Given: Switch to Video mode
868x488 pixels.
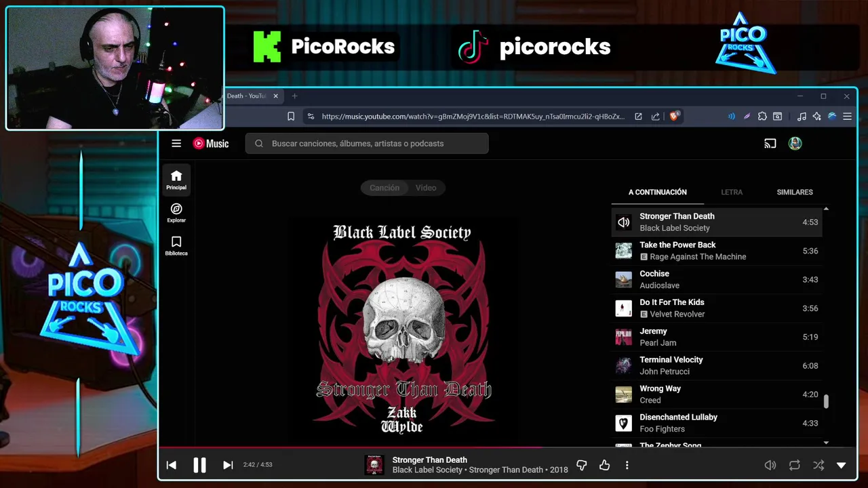Looking at the screenshot, I should pyautogui.click(x=426, y=188).
